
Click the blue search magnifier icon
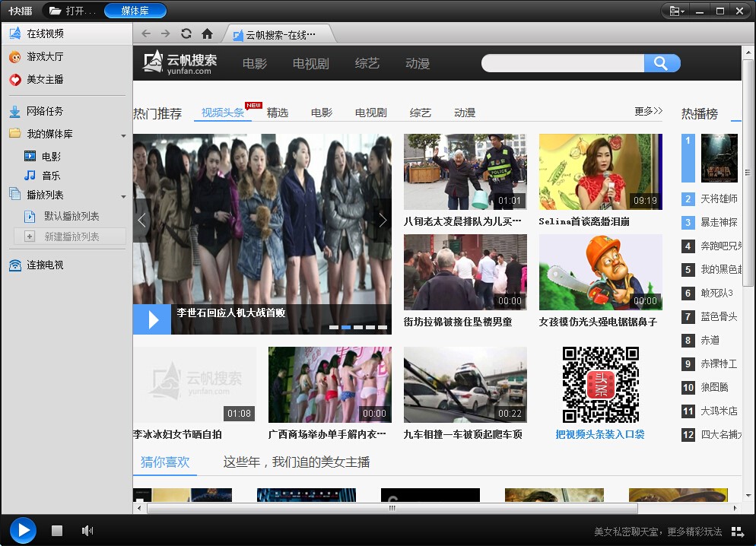click(x=661, y=63)
